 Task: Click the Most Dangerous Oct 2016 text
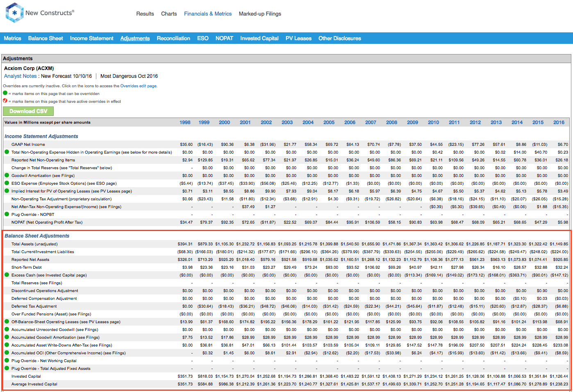[x=129, y=76]
